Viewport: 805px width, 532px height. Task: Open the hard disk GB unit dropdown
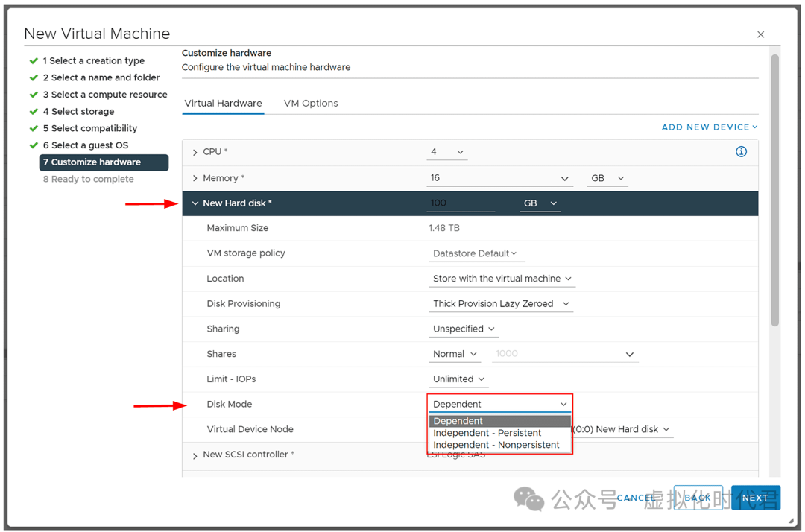pyautogui.click(x=540, y=203)
